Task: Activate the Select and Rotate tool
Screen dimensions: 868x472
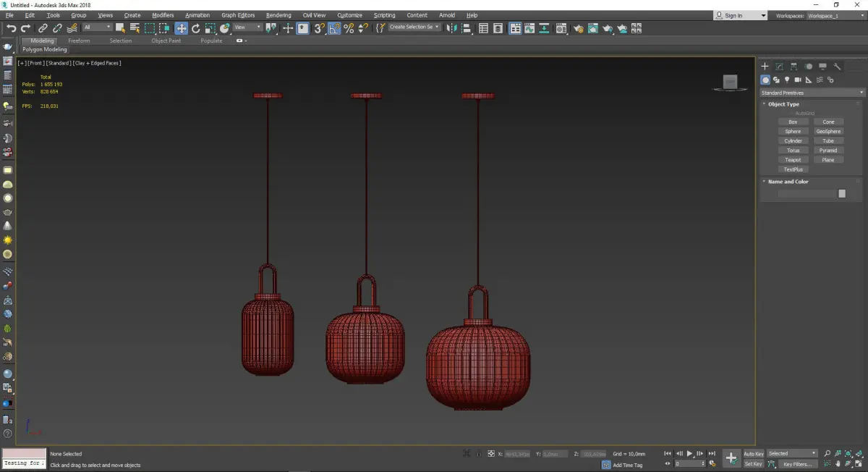Action: pos(195,28)
